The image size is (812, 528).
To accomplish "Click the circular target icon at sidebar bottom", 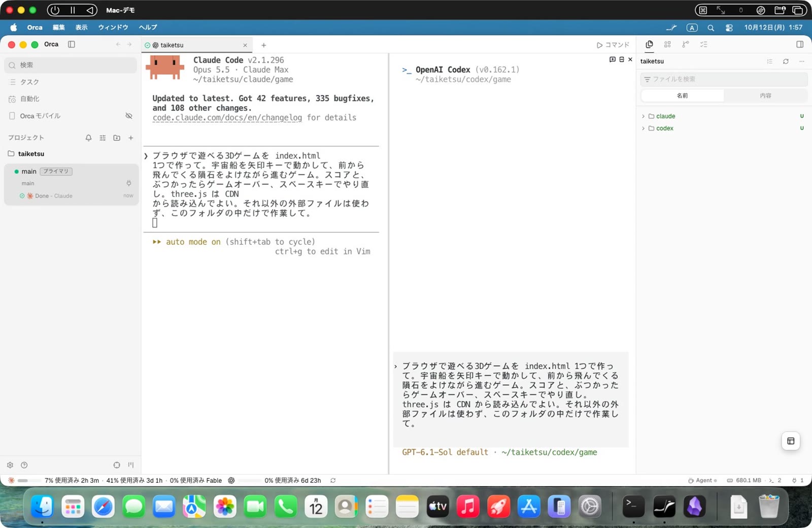I will [x=117, y=465].
